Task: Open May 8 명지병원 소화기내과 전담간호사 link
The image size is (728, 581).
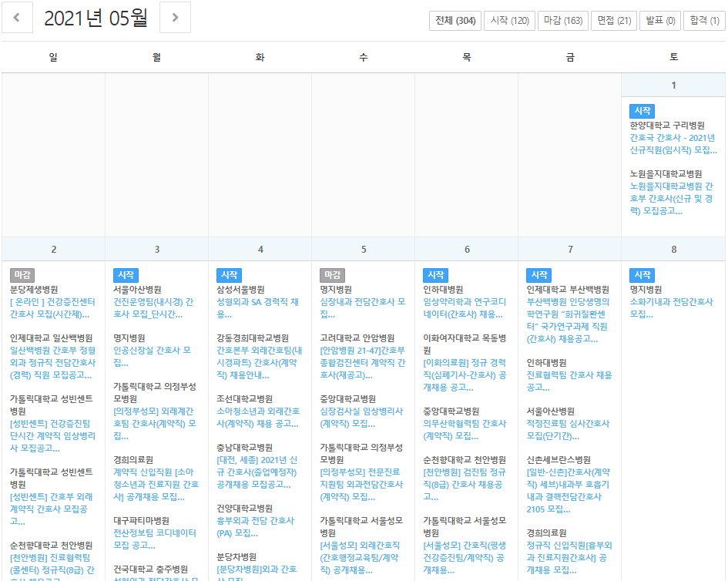Action: 671,308
